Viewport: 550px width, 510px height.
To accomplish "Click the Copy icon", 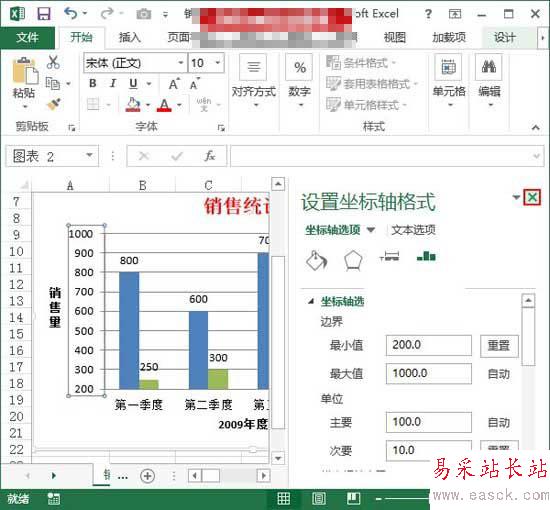I will click(x=53, y=83).
